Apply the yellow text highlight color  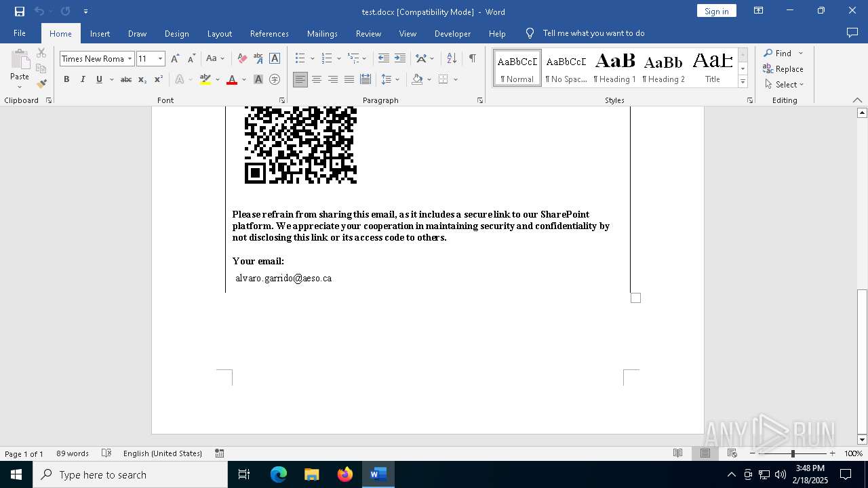205,79
